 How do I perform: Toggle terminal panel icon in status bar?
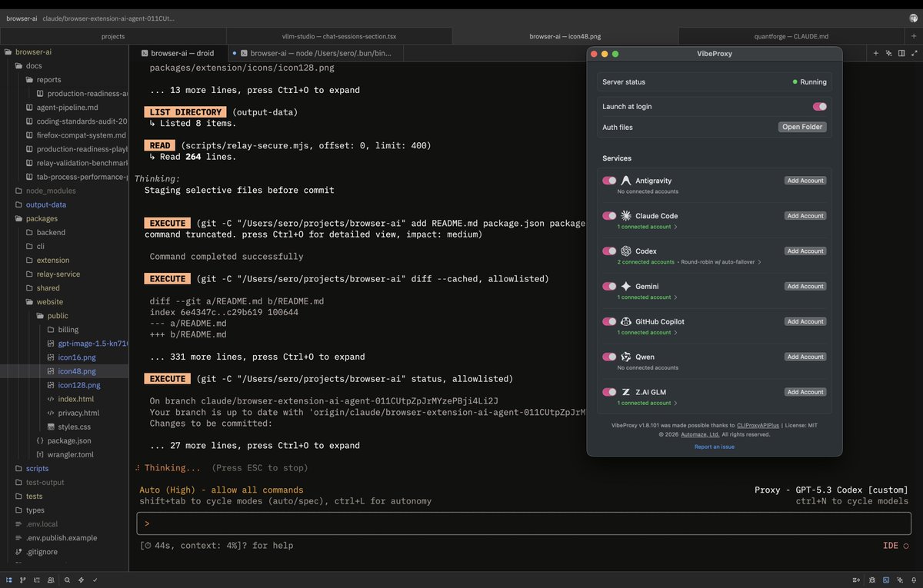886,580
